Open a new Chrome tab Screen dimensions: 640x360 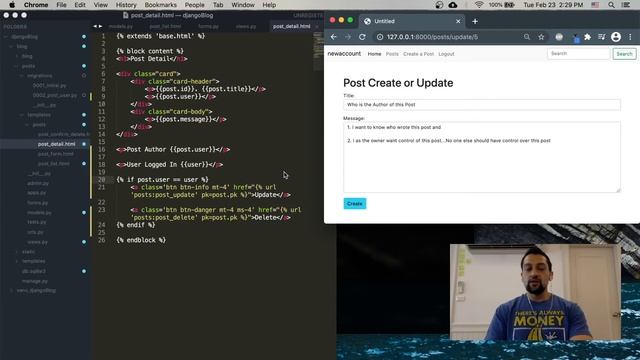[x=475, y=21]
